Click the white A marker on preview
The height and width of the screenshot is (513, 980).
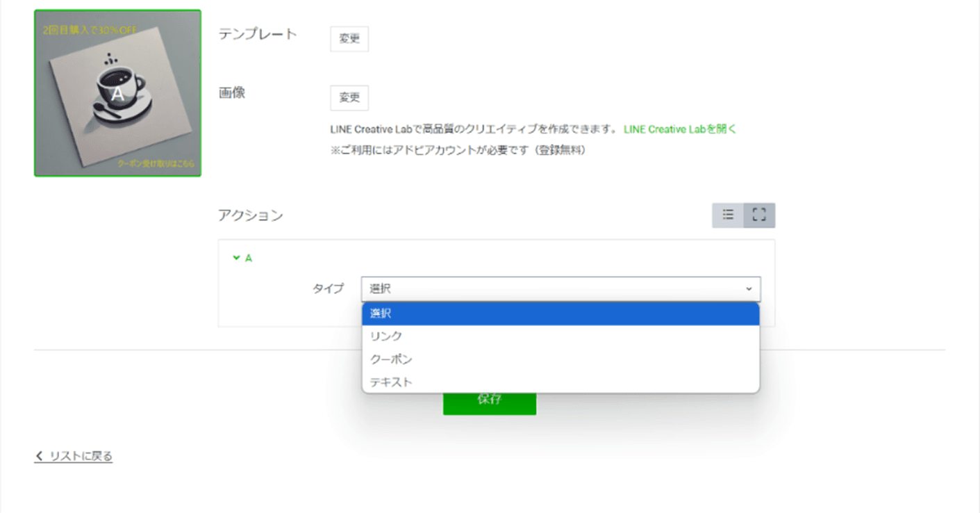[117, 94]
